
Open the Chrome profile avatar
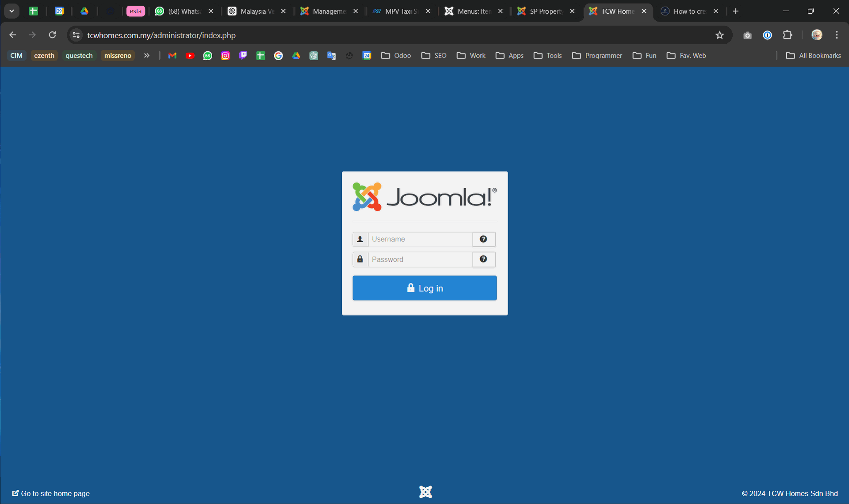(x=817, y=35)
